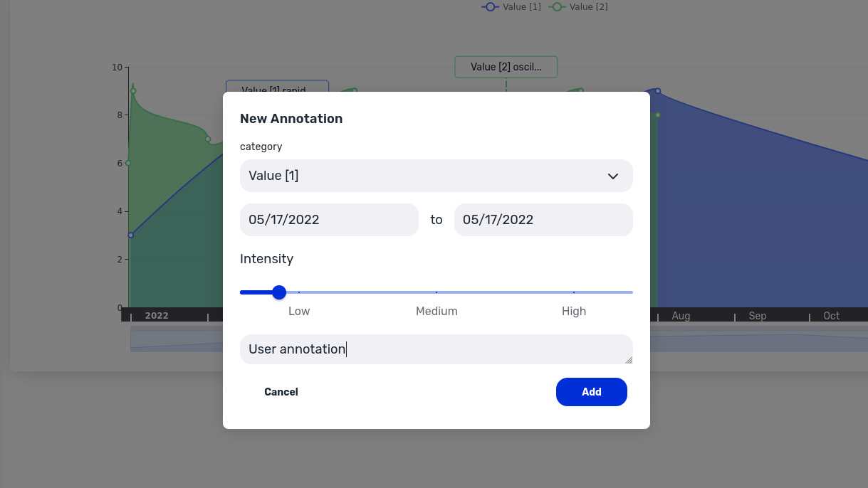
Task: Toggle Value [1] series in legend
Action: (x=512, y=7)
